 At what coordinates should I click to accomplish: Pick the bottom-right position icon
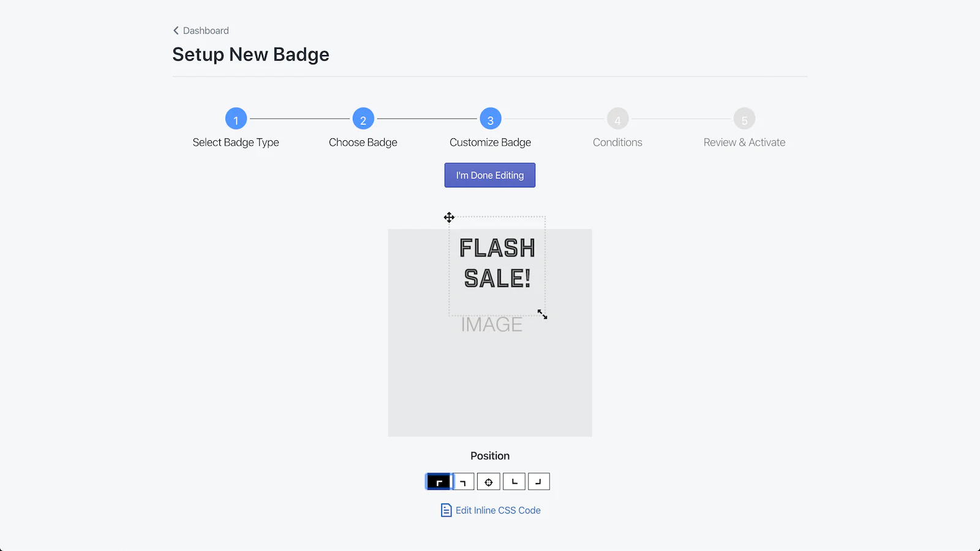(x=539, y=482)
